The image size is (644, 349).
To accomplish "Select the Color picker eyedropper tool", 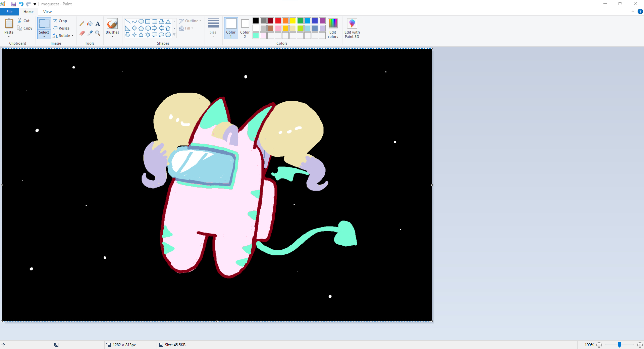I will [90, 33].
